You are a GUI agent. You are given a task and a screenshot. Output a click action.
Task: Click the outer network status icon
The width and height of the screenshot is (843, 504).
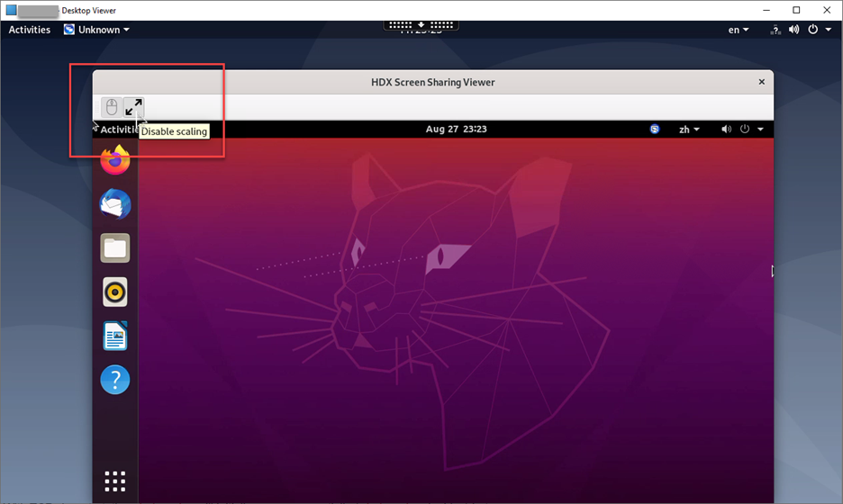(x=775, y=30)
